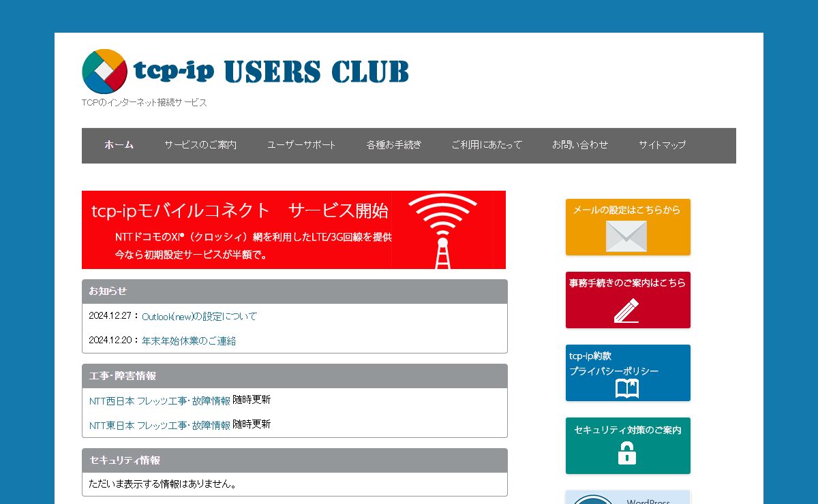Click the antenna tower icon in banner
This screenshot has height=504, width=818.
tap(442, 231)
